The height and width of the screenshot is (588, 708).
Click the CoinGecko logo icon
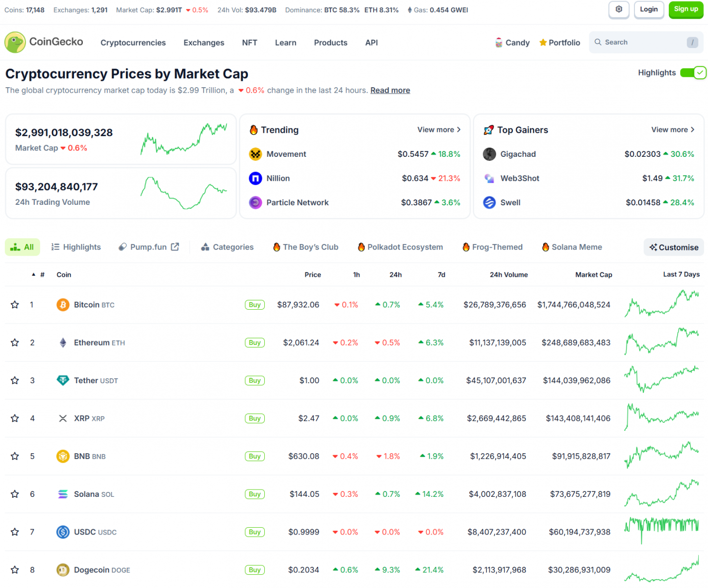click(x=15, y=43)
